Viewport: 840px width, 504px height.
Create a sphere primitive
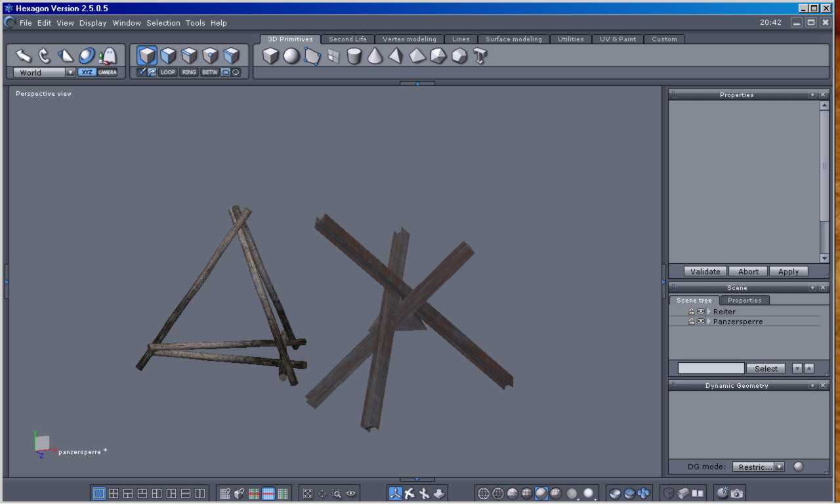(291, 56)
